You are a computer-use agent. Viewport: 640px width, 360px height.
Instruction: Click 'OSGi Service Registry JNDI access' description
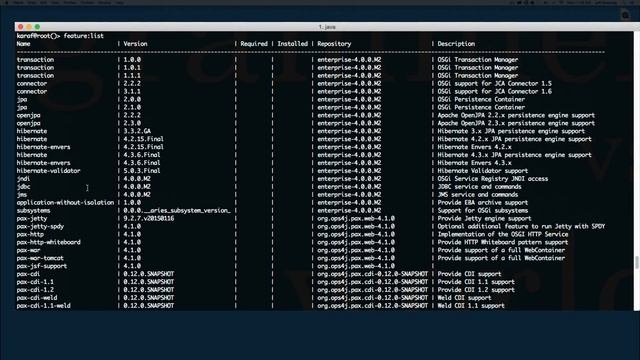[493, 179]
